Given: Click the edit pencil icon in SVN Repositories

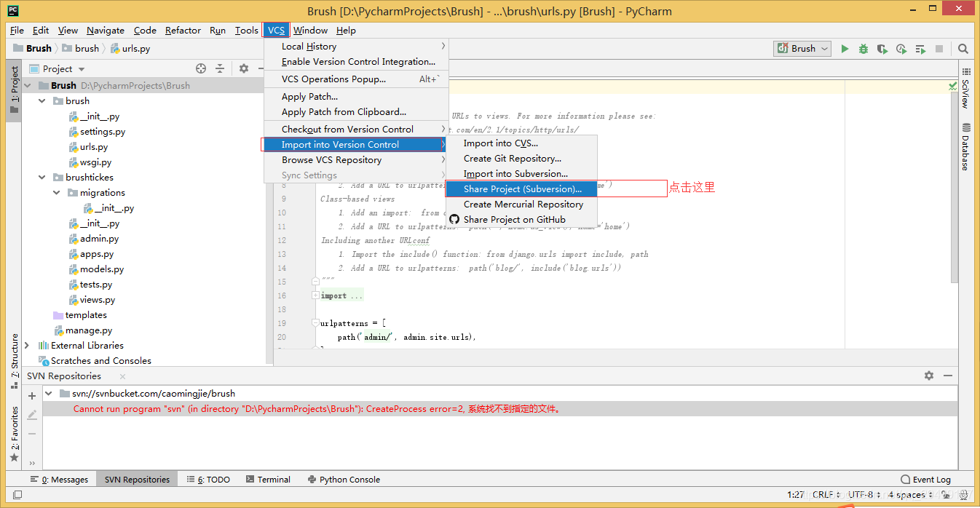Looking at the screenshot, I should click(32, 415).
